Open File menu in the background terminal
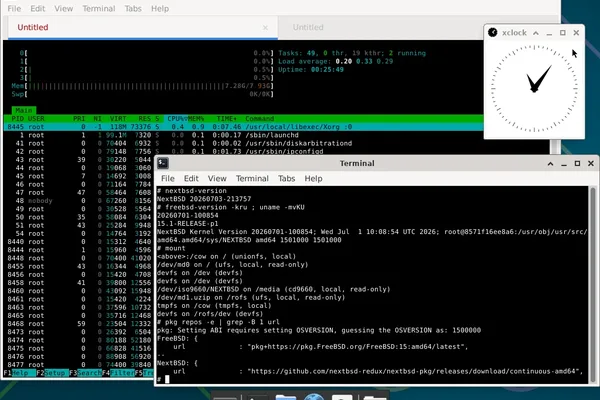Viewport: 600px width, 400px height. [14, 8]
